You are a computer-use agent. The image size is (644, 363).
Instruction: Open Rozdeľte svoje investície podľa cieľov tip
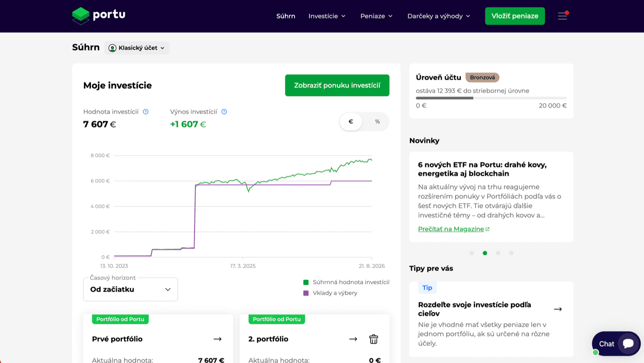(x=475, y=309)
